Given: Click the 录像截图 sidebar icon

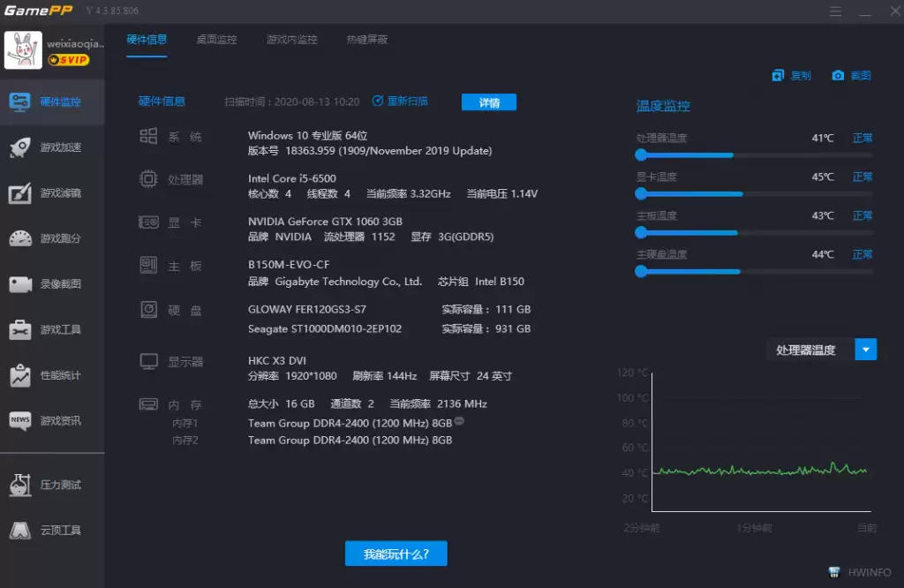Looking at the screenshot, I should click(51, 283).
